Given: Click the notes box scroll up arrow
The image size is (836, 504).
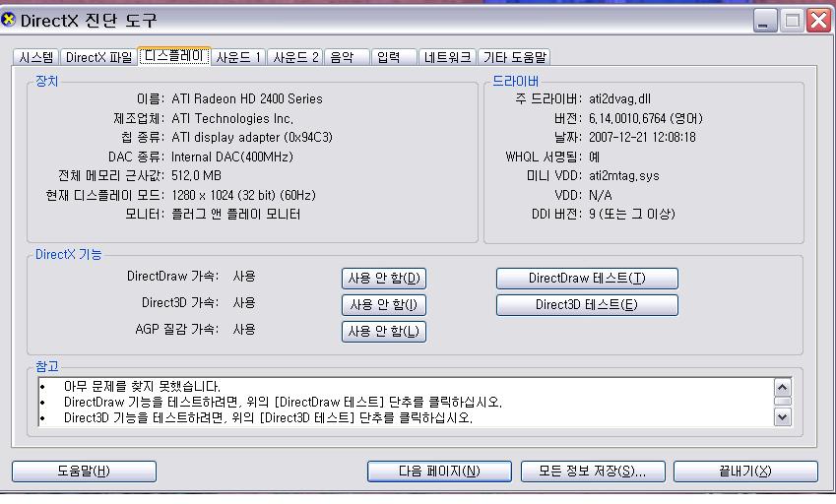Looking at the screenshot, I should [782, 387].
